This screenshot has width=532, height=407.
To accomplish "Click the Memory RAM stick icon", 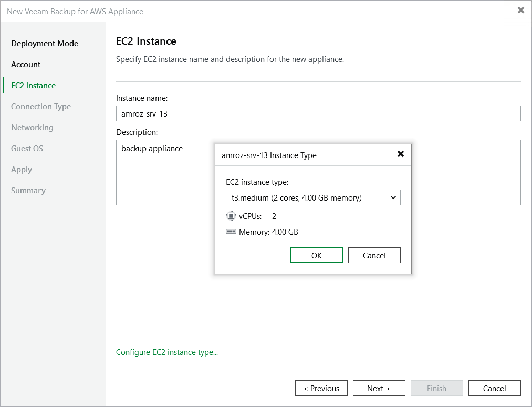I will tap(230, 231).
